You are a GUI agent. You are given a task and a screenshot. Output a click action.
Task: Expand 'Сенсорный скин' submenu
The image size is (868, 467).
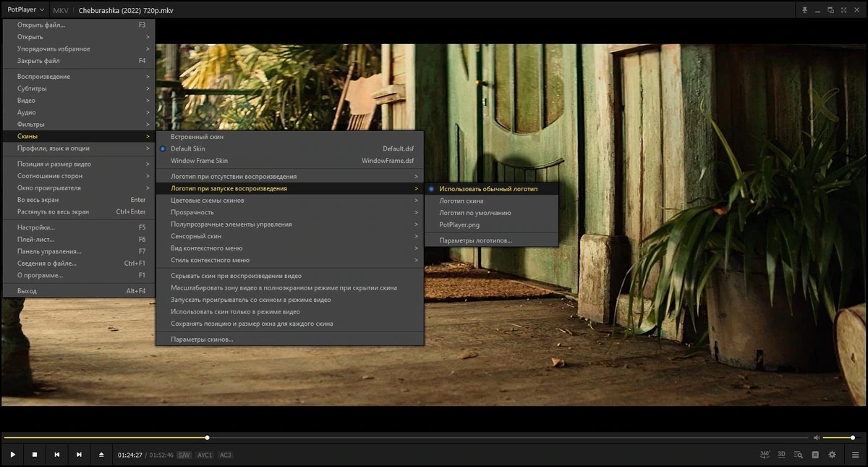coord(290,236)
